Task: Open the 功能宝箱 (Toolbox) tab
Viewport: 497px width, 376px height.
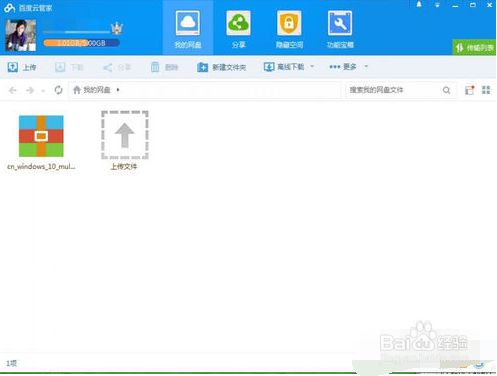Action: (x=340, y=29)
